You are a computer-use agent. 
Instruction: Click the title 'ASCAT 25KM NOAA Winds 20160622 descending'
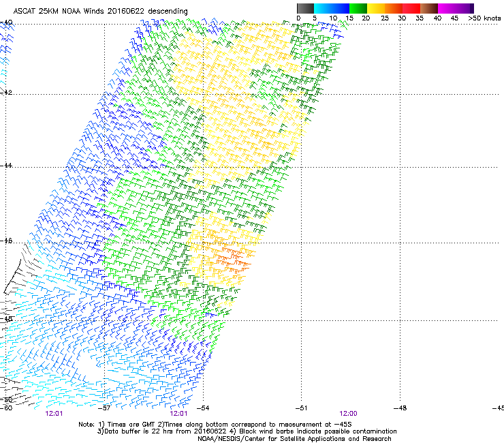(x=100, y=11)
